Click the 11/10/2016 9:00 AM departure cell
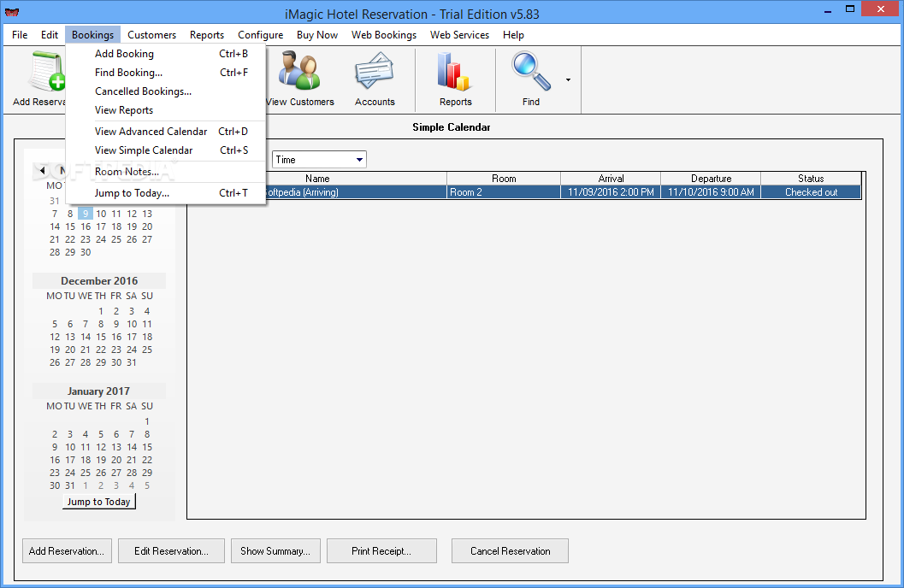This screenshot has height=588, width=904. pyautogui.click(x=711, y=192)
